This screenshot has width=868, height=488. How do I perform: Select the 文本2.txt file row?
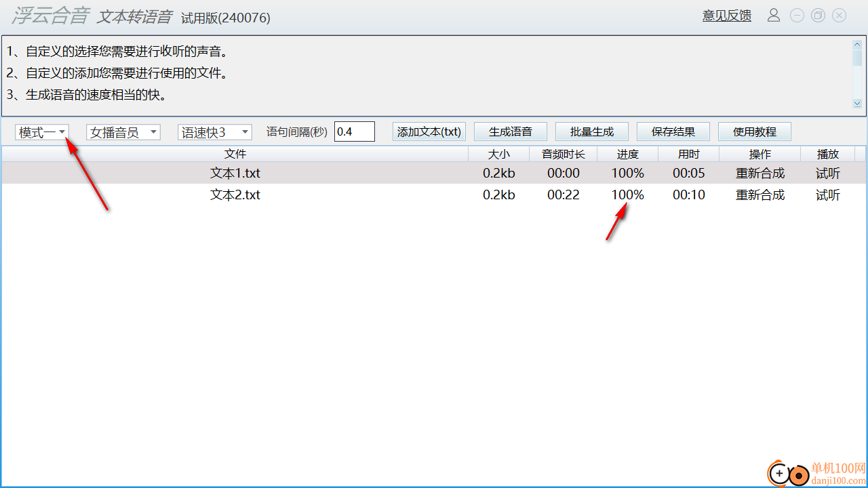click(x=434, y=195)
